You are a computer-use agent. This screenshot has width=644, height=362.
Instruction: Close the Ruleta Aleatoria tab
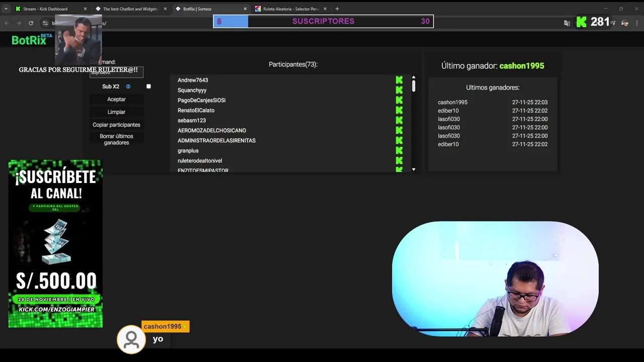pyautogui.click(x=325, y=9)
